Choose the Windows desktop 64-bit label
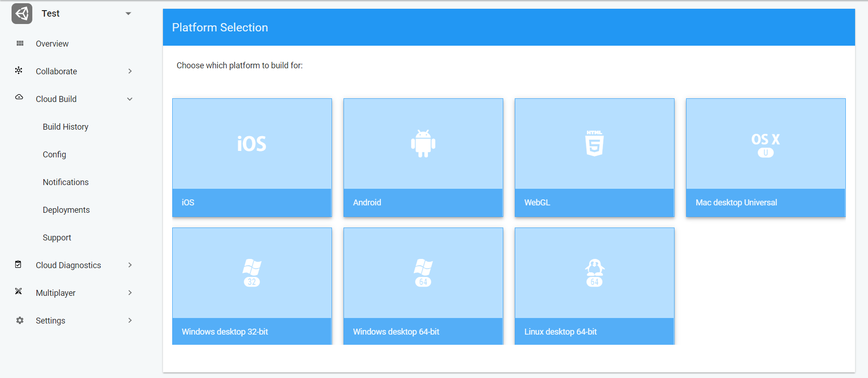Viewport: 868px width, 378px height. point(396,332)
